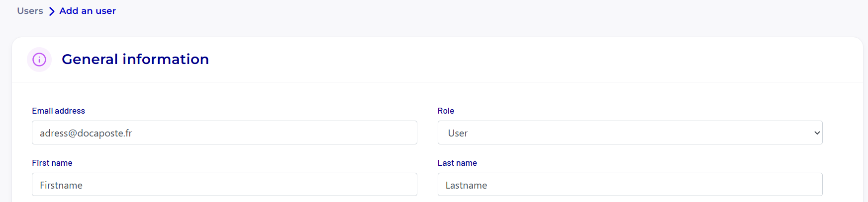Click the breadcrumb chevron separator

pos(52,11)
